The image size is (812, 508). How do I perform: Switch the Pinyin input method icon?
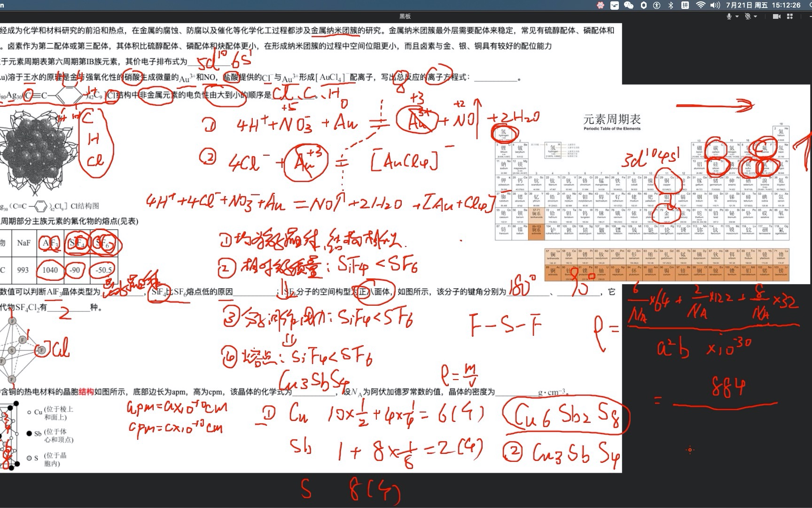click(685, 5)
